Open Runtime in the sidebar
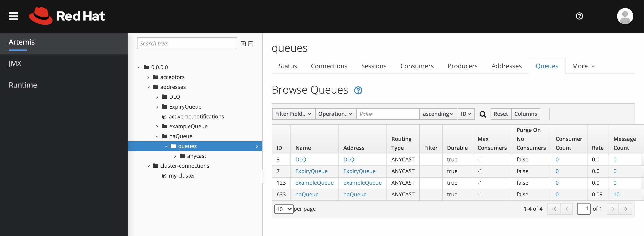This screenshot has height=236, width=644. tap(64, 85)
